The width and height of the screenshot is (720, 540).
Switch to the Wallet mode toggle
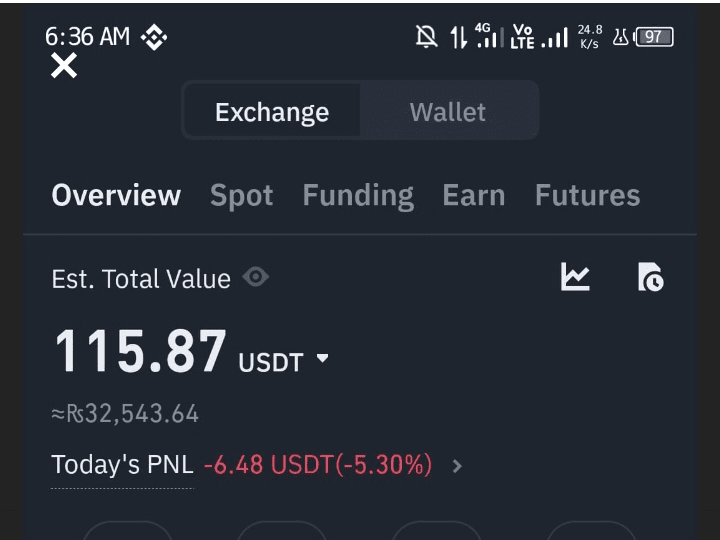coord(448,112)
